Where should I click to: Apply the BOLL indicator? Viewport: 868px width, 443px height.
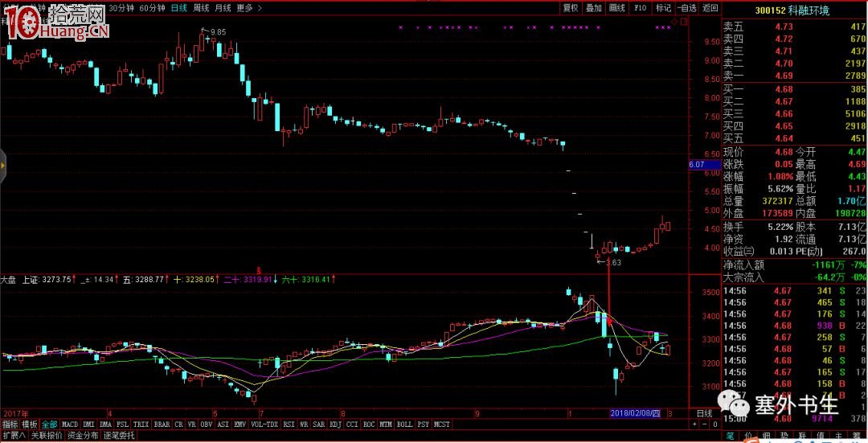(404, 425)
